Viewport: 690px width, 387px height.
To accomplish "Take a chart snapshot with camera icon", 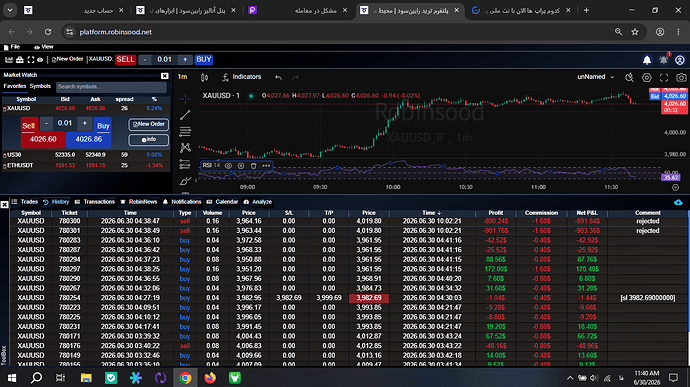I will click(681, 77).
